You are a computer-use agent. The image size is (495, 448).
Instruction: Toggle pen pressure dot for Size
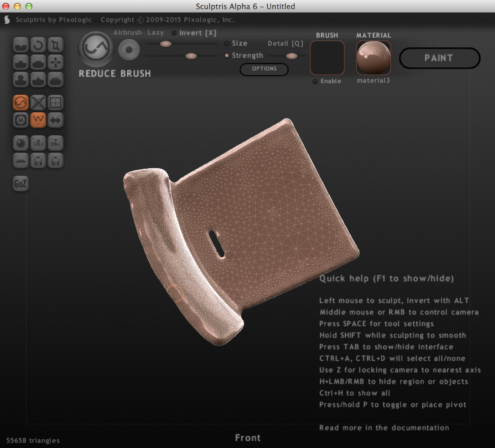click(227, 43)
